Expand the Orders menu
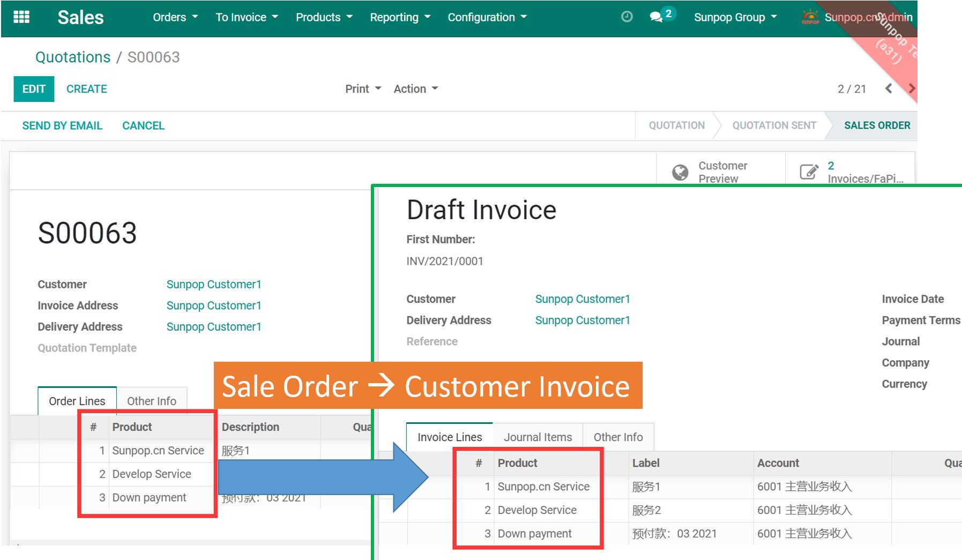Viewport: 962px width, 560px height. click(x=175, y=17)
